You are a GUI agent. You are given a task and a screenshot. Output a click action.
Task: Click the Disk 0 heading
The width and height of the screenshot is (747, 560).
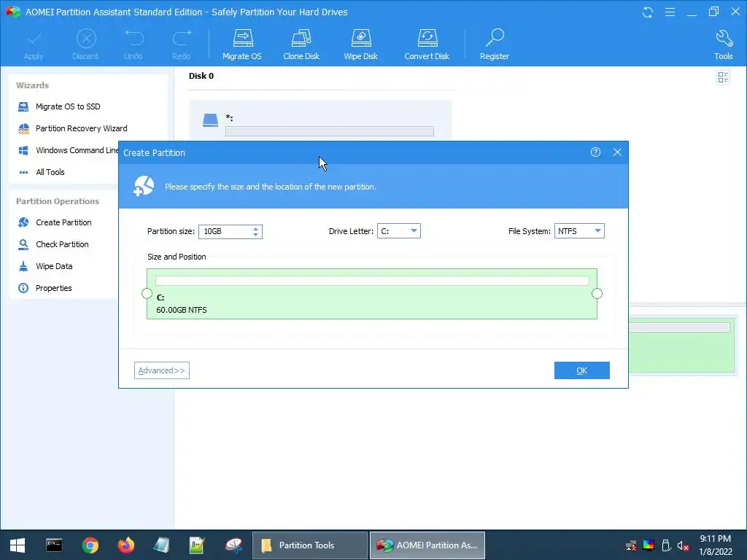tap(201, 76)
